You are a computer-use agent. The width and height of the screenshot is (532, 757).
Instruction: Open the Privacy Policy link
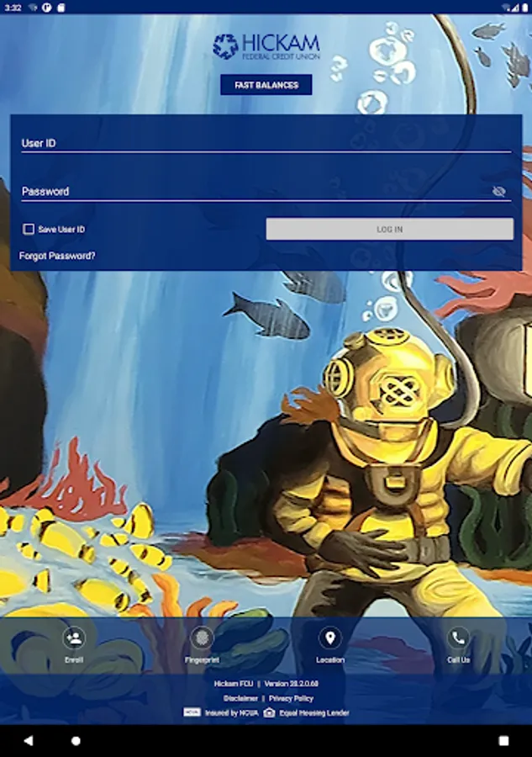point(291,699)
